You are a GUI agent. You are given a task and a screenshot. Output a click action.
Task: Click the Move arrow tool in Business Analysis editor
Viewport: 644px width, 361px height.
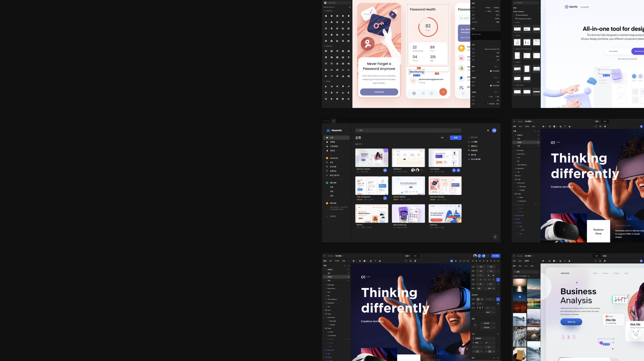(x=543, y=261)
